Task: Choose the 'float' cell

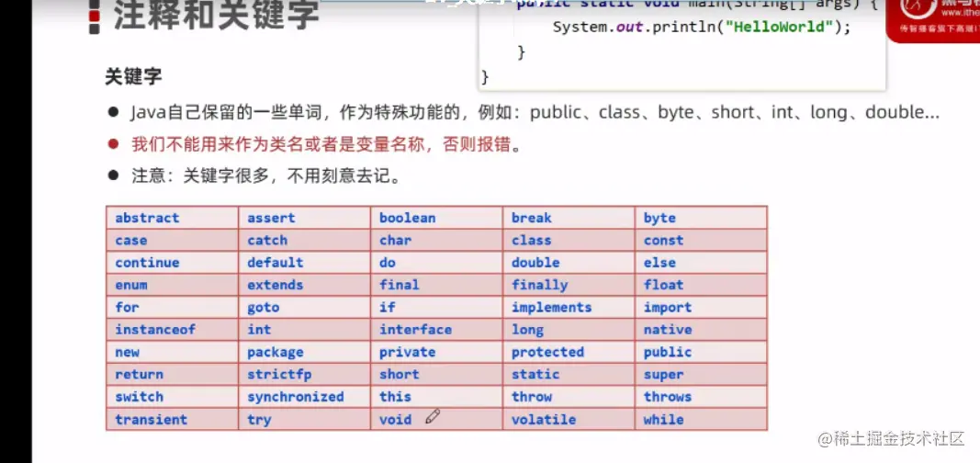Action: (702, 286)
